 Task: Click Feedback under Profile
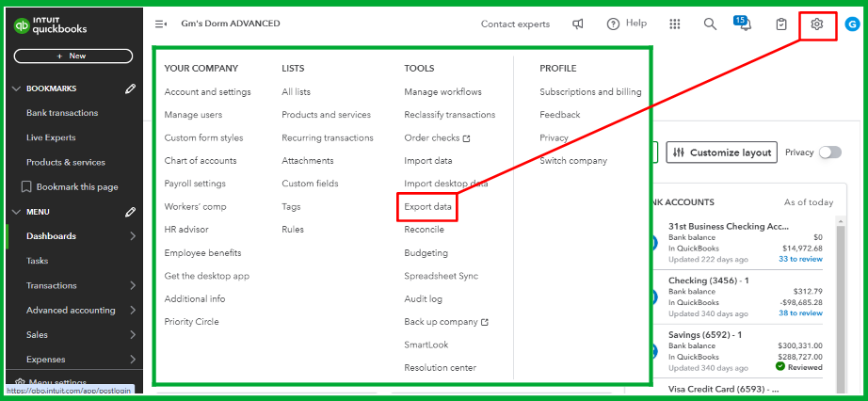559,115
